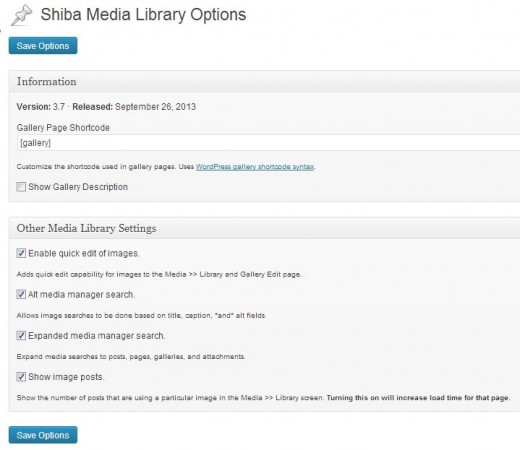This screenshot has height=450, width=520.
Task: Click the Version: 3.7 text
Action: [41, 107]
